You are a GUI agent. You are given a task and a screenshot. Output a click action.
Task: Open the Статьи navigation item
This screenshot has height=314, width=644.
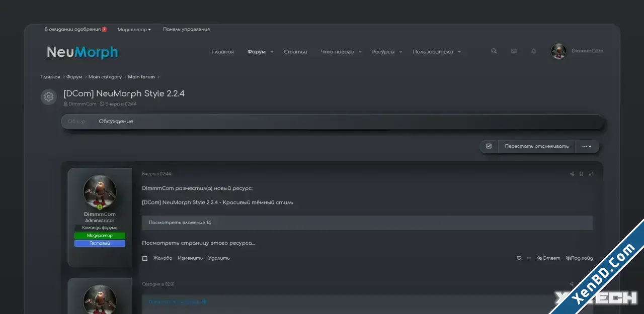(295, 52)
